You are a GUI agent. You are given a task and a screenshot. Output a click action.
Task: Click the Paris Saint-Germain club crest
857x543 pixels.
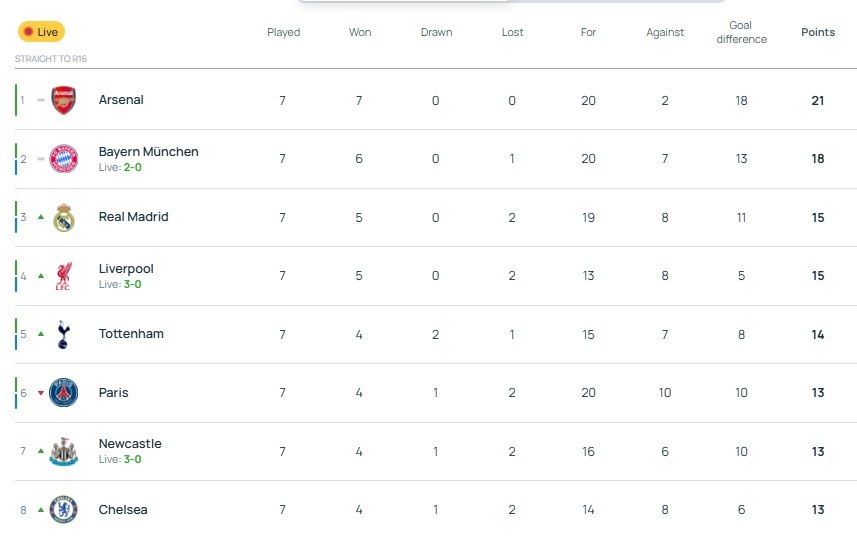tap(63, 393)
